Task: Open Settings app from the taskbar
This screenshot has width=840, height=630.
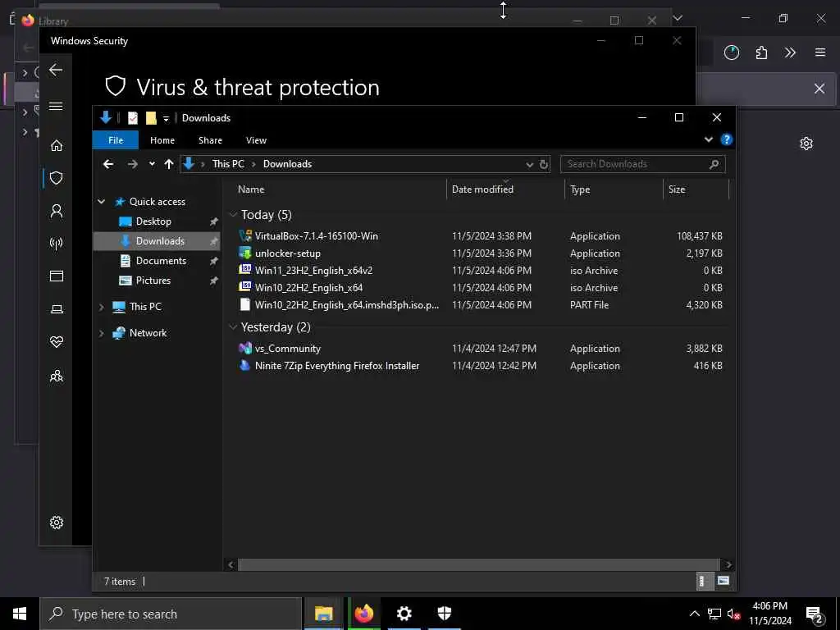Action: pos(404,614)
